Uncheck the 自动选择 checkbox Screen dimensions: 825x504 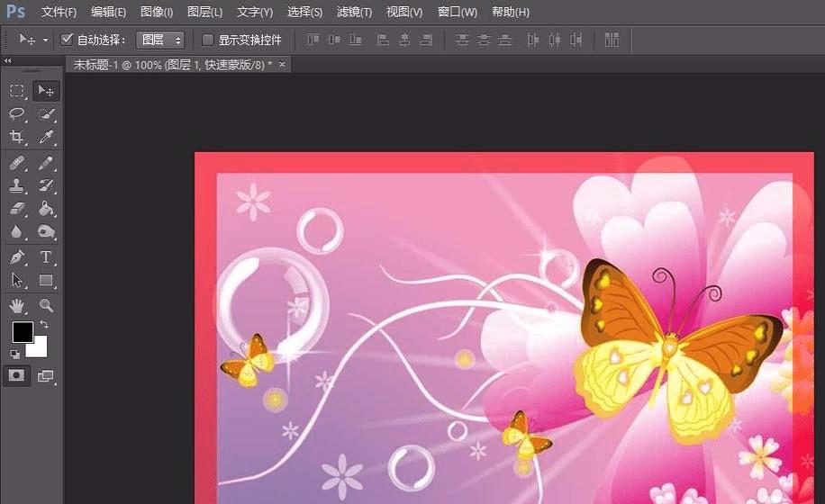[x=67, y=40]
